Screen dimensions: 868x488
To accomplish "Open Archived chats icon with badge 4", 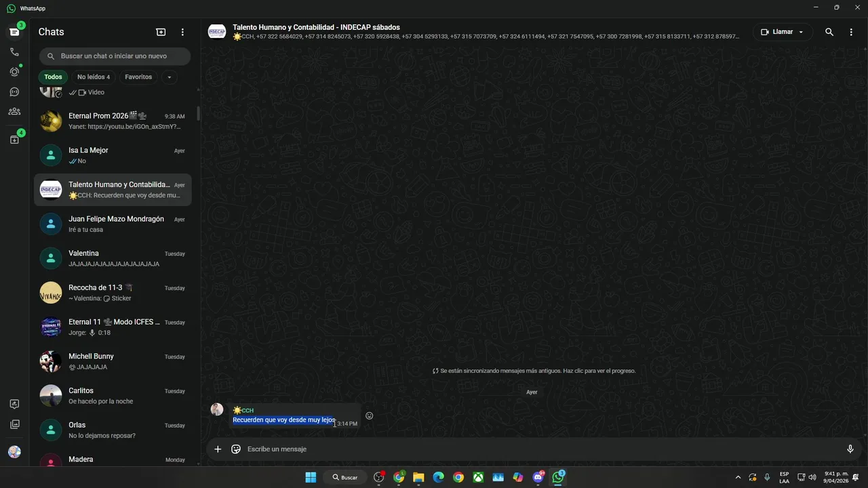I will [14, 140].
